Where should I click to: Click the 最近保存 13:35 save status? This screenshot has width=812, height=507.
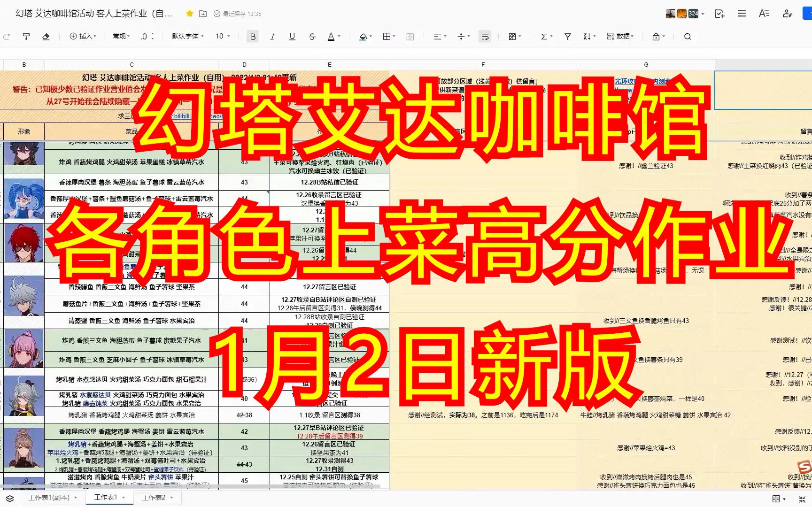[238, 14]
